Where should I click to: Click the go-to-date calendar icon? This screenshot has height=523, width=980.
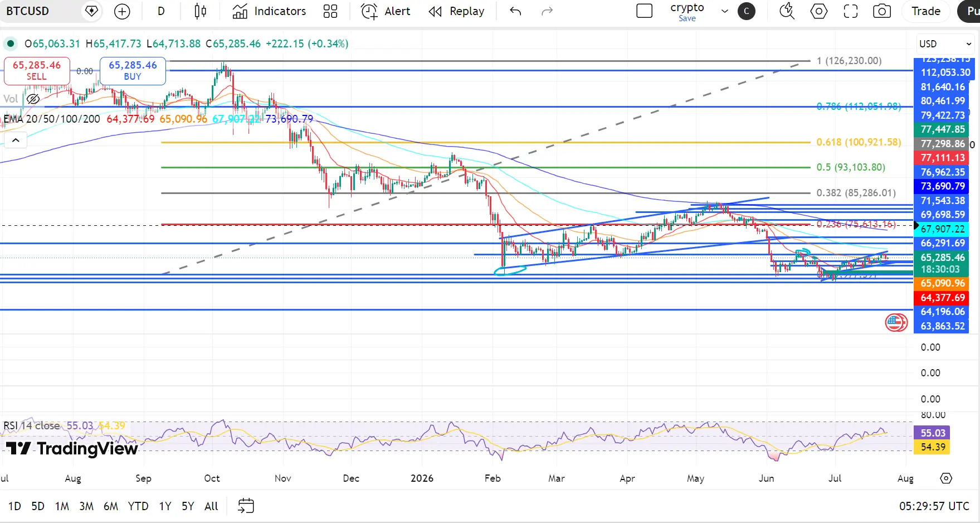click(x=246, y=506)
